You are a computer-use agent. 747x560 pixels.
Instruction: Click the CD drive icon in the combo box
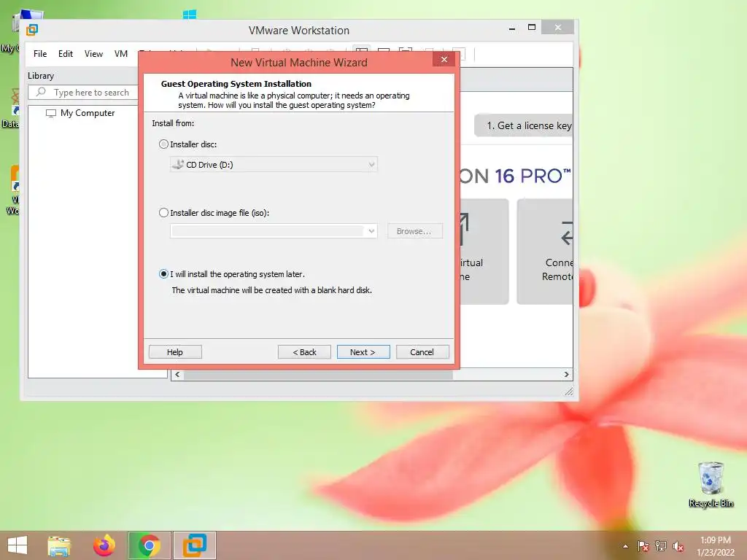click(178, 165)
